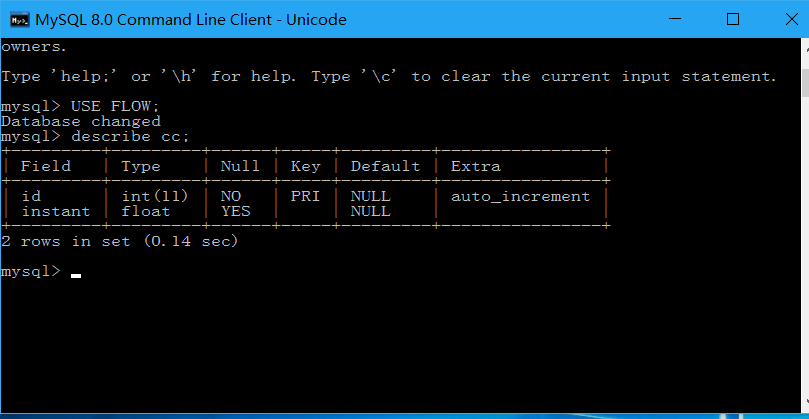Click the 'PRI' key value
The height and width of the screenshot is (419, 809).
coord(305,197)
